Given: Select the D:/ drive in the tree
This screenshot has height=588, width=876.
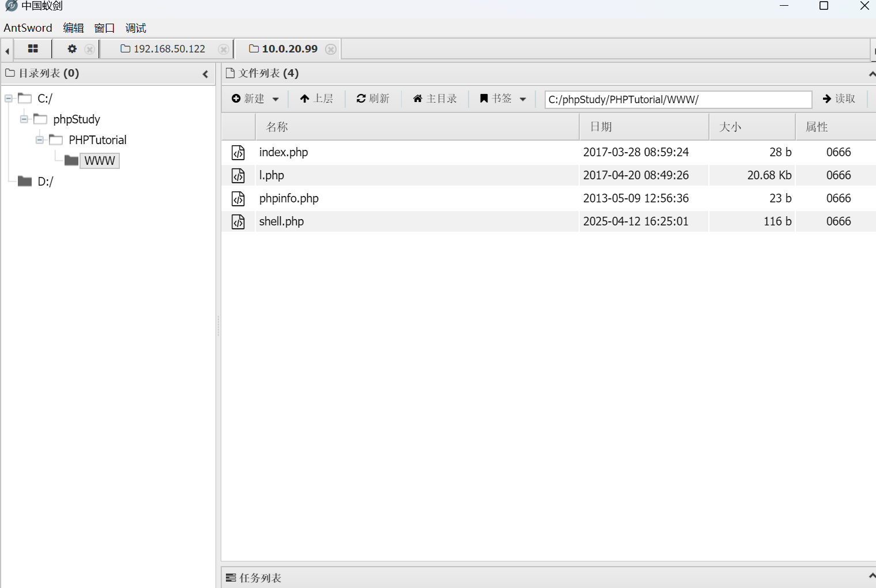Looking at the screenshot, I should (46, 182).
